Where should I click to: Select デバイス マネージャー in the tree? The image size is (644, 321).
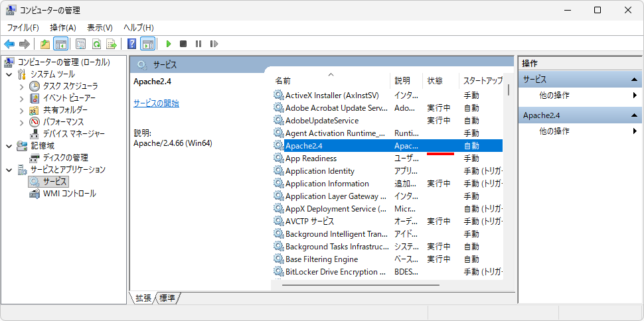(74, 134)
